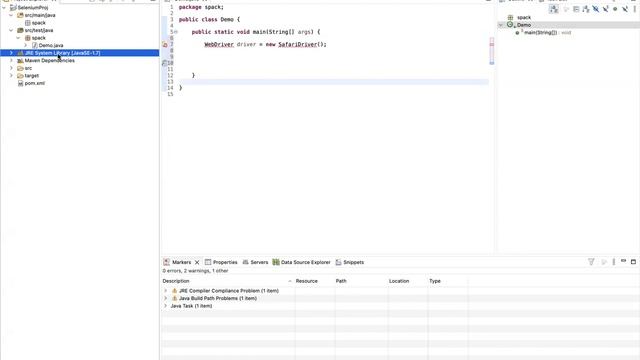Click the red error mark in overview ruler

click(491, 44)
